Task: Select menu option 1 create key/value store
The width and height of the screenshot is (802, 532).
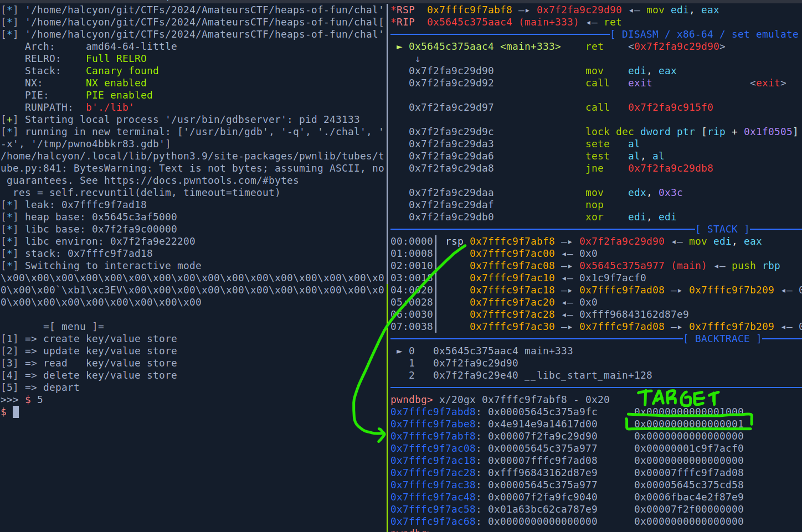Action: [89, 339]
